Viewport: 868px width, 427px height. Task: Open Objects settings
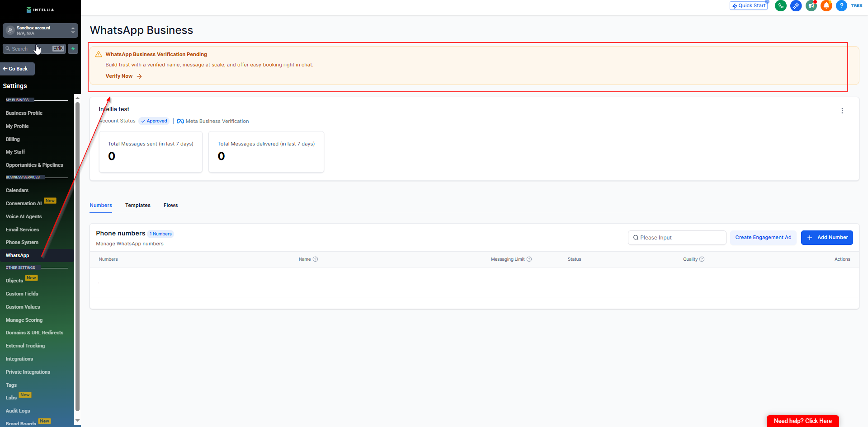click(14, 281)
